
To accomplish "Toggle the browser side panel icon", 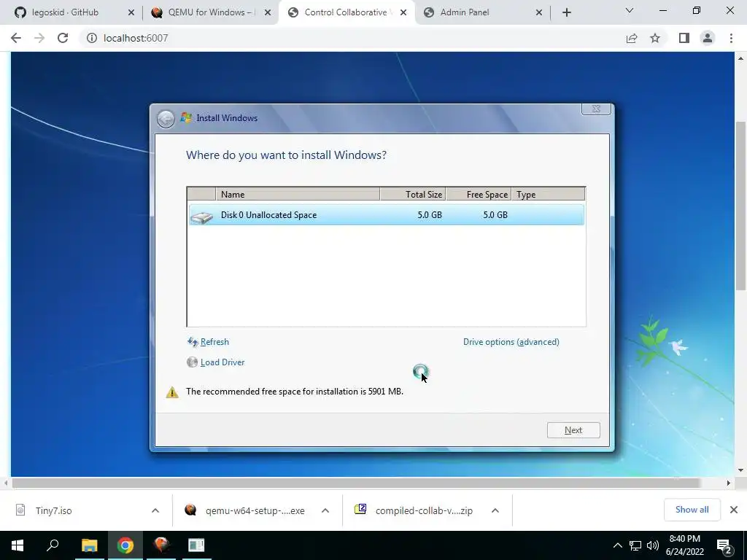I will (x=684, y=38).
